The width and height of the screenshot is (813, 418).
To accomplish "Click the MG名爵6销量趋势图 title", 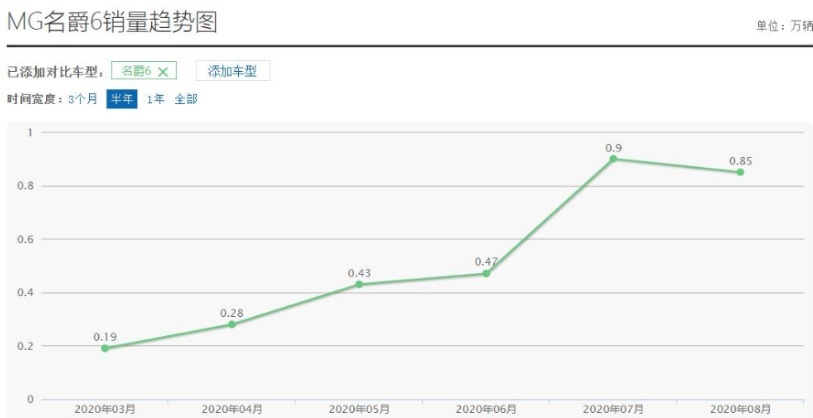I will pos(112,22).
